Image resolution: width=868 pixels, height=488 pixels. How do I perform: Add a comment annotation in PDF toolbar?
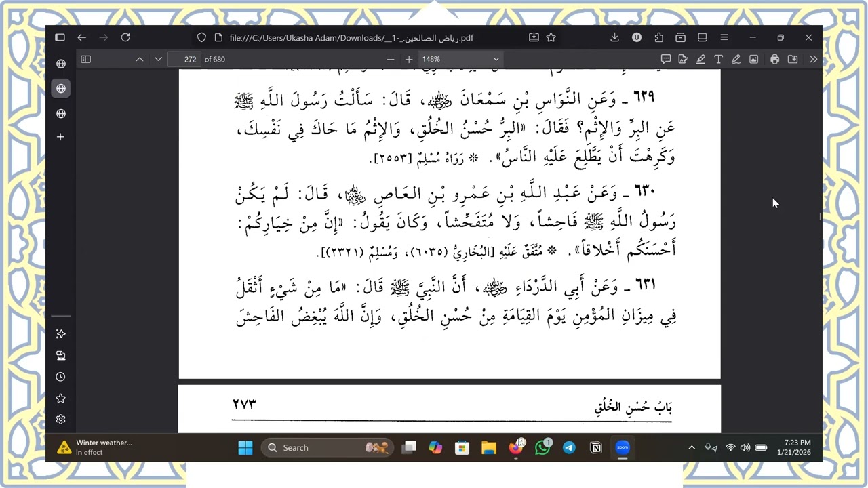point(665,59)
